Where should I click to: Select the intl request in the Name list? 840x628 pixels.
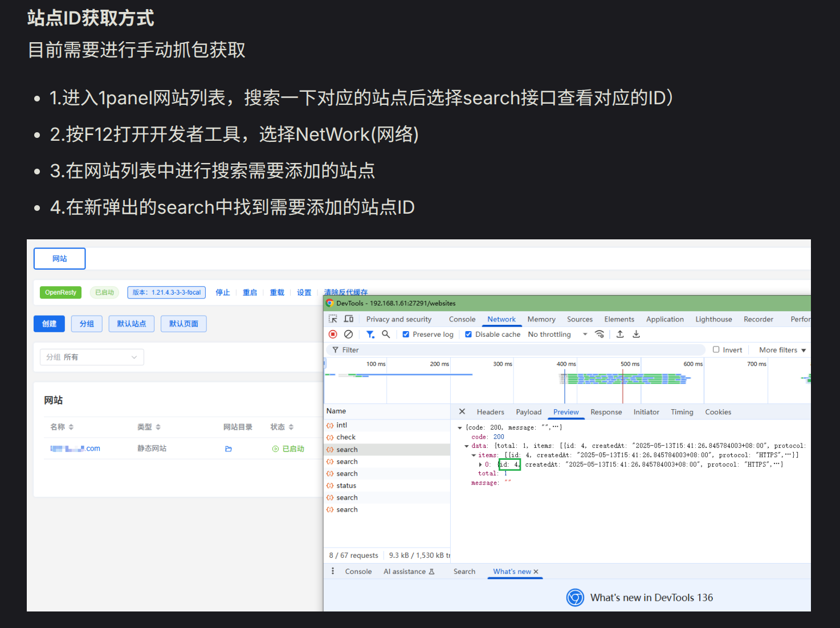click(x=387, y=425)
